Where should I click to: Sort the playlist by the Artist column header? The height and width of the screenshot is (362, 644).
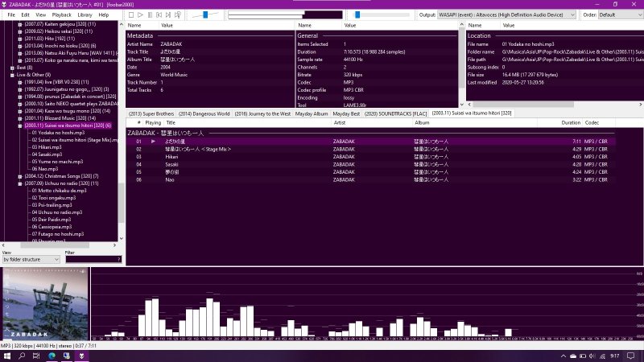coord(372,123)
